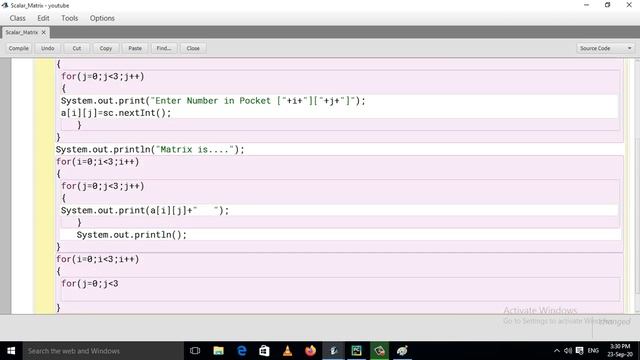Show hidden system tray icons
Screen dimensions: 640x360
pos(557,351)
